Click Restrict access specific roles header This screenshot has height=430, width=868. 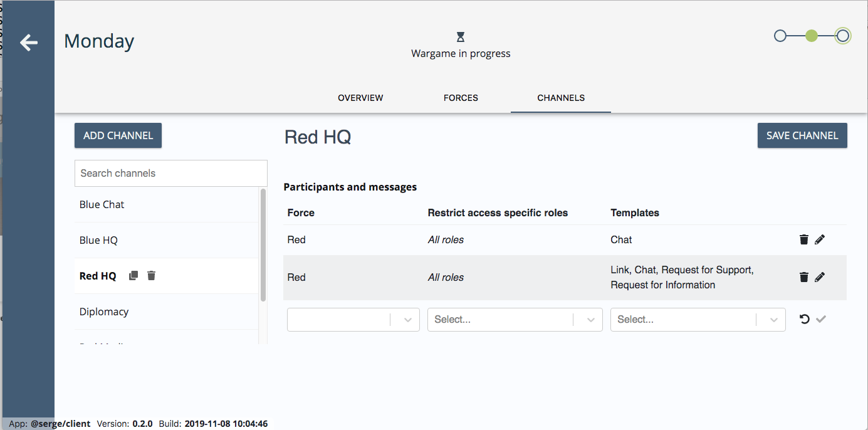tap(498, 212)
